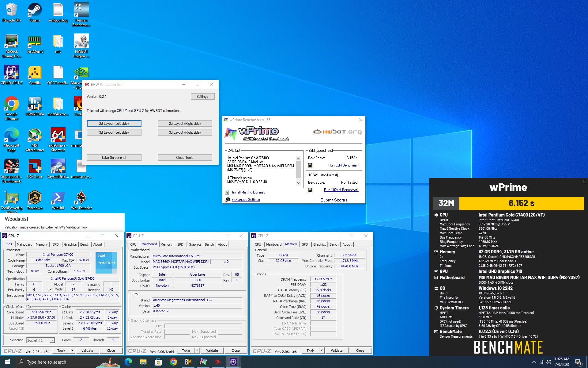Open Microsoft Store taskbar icon

coord(158,362)
